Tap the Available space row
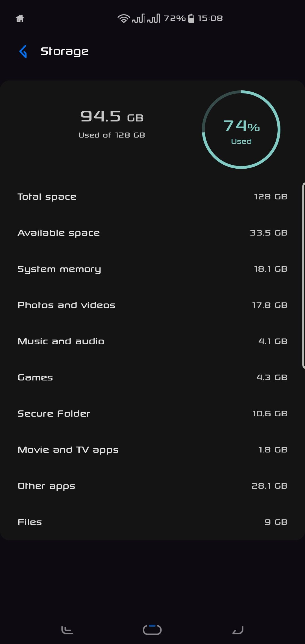305x644 pixels. (152, 233)
